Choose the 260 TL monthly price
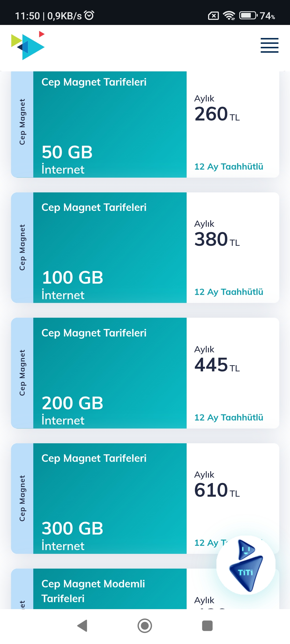The image size is (290, 644). 217,114
